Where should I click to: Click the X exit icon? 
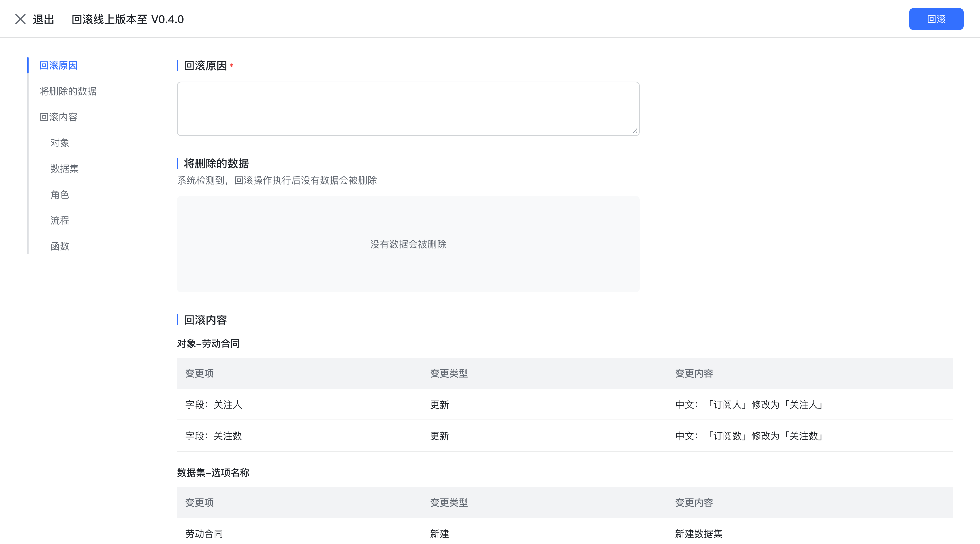tap(20, 19)
